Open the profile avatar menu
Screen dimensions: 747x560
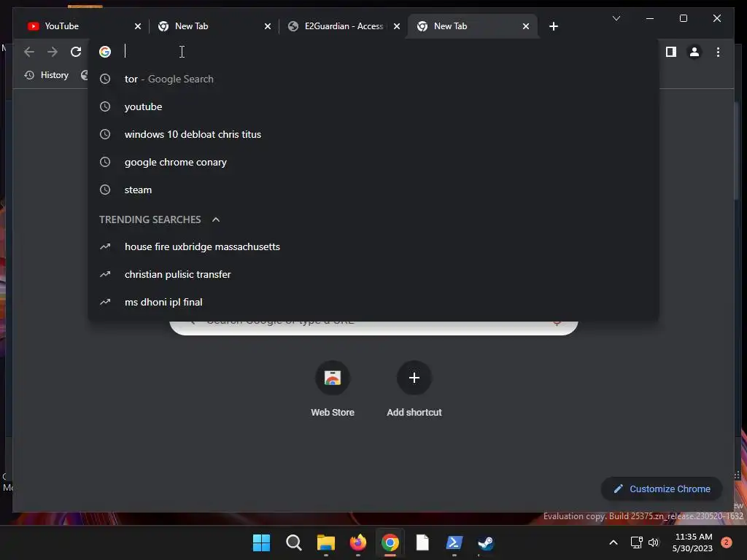(694, 52)
